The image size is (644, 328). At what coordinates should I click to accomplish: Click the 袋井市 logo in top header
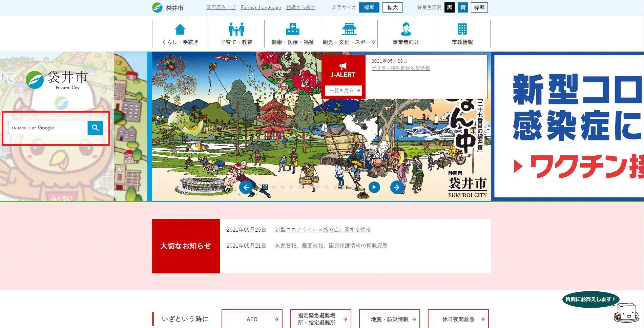coord(168,7)
